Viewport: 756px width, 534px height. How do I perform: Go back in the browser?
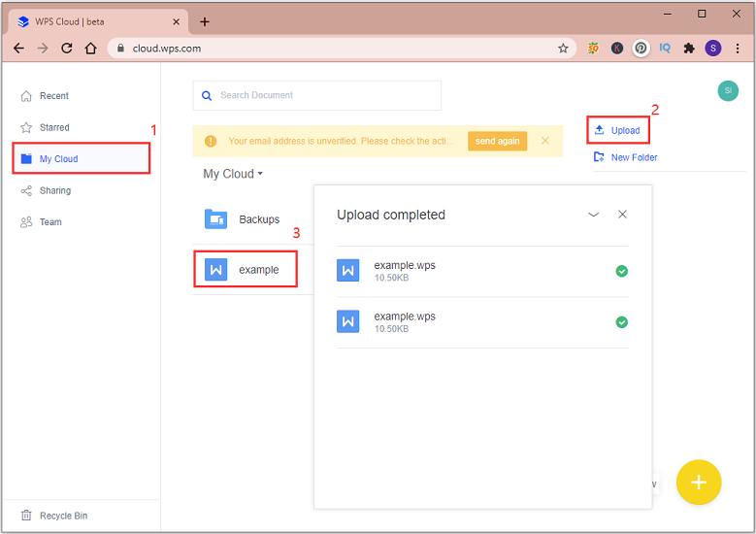coord(18,49)
